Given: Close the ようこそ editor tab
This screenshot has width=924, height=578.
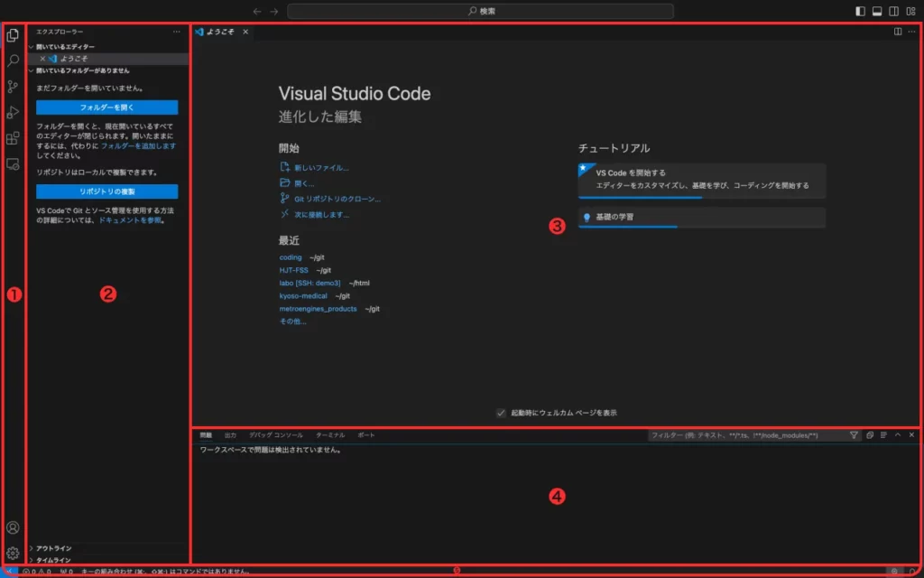Looking at the screenshot, I should coord(245,32).
